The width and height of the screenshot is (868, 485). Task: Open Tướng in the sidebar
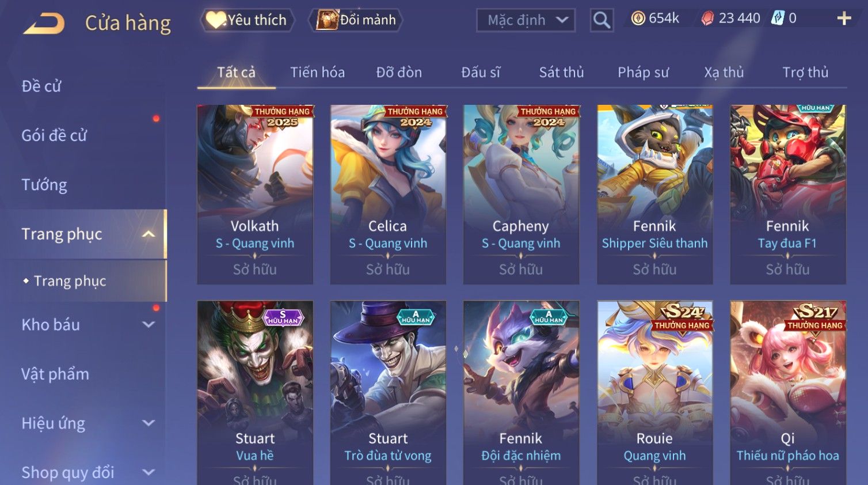pos(44,185)
